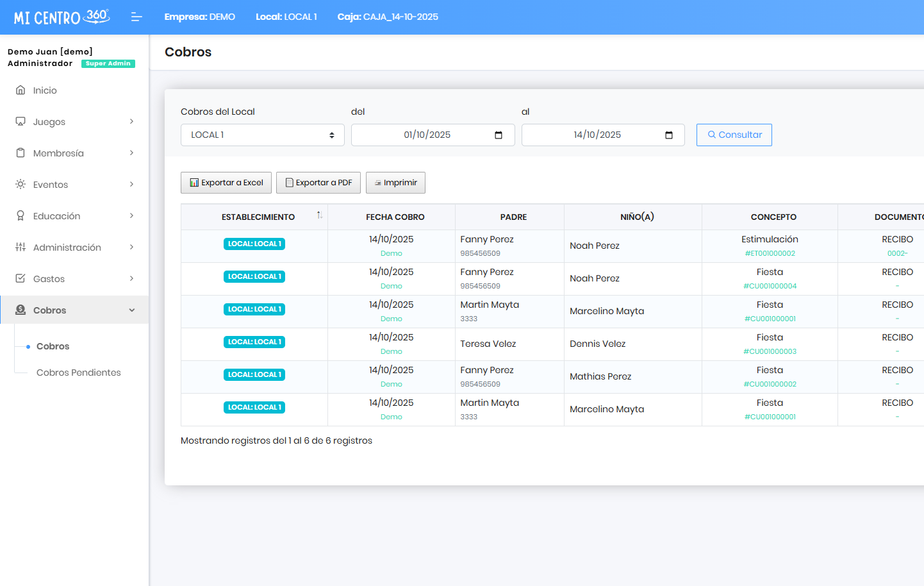Open the #ET001000002 concept link
Viewport: 924px width, 586px height.
(x=770, y=254)
